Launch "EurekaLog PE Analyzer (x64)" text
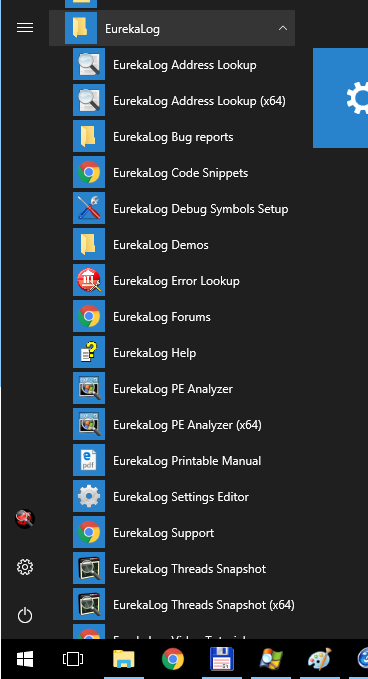 point(187,424)
